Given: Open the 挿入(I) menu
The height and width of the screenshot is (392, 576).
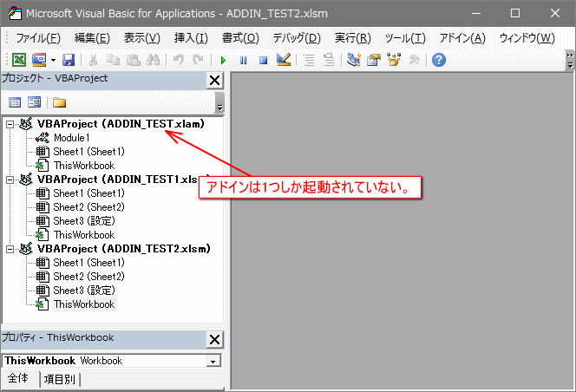Looking at the screenshot, I should click(x=191, y=38).
